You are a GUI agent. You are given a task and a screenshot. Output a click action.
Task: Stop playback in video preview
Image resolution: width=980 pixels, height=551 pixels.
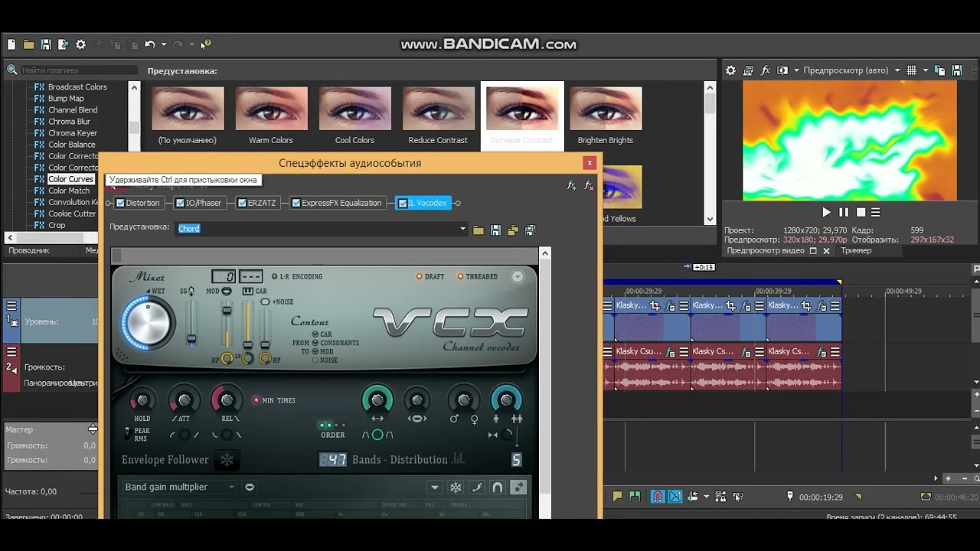[861, 213]
